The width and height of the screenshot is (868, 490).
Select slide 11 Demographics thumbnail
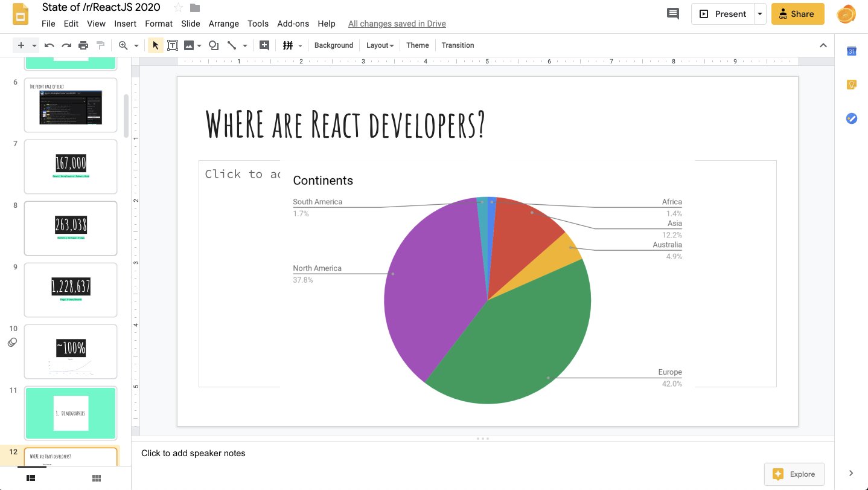pyautogui.click(x=71, y=413)
